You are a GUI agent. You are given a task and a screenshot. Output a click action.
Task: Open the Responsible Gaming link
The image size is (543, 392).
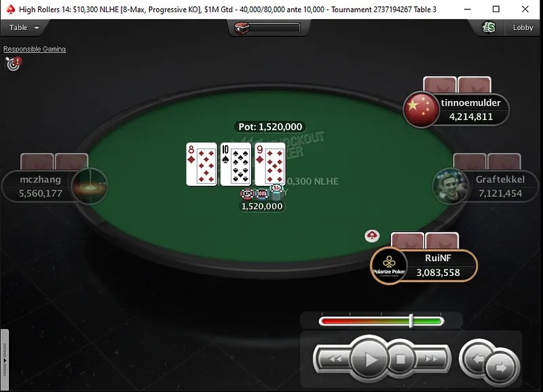[x=35, y=49]
